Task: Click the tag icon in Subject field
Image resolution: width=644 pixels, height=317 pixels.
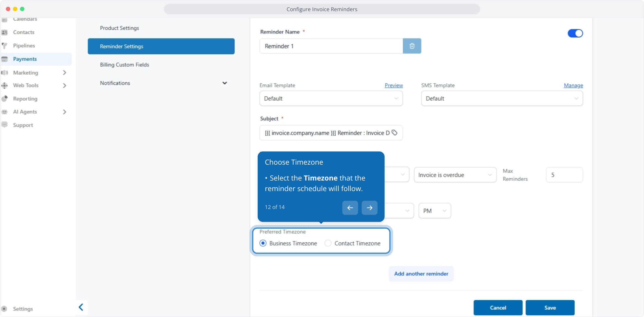Action: coord(395,133)
